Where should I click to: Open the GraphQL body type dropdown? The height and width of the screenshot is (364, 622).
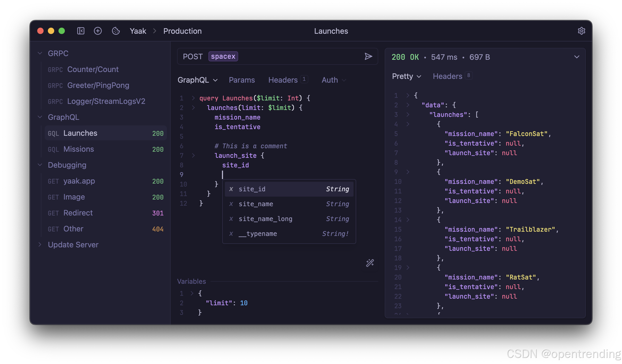pos(197,80)
